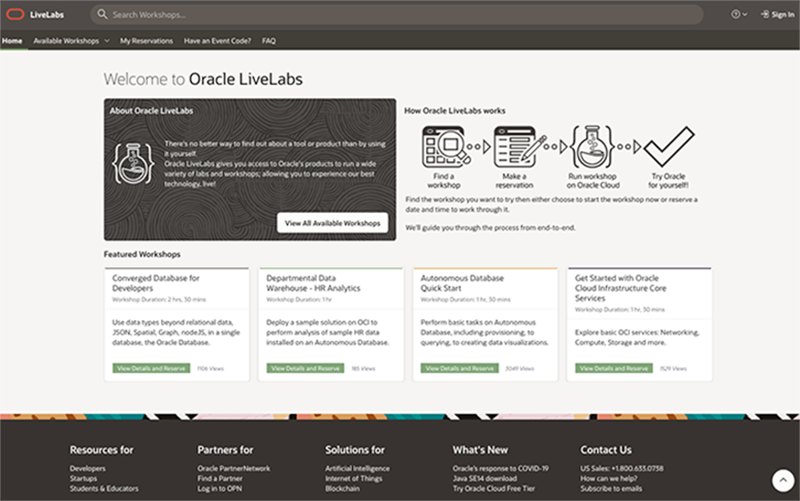
Task: Click the scroll-to-top arrow button
Action: 783,480
